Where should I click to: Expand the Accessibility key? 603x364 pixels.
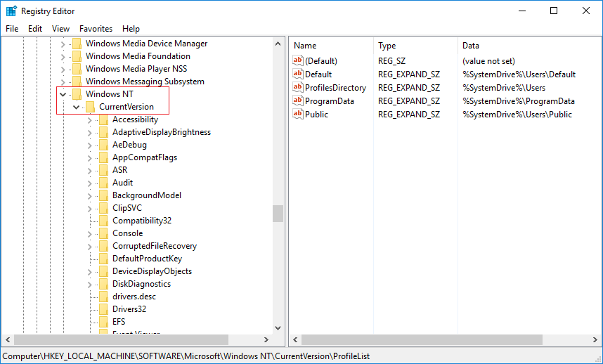point(90,119)
